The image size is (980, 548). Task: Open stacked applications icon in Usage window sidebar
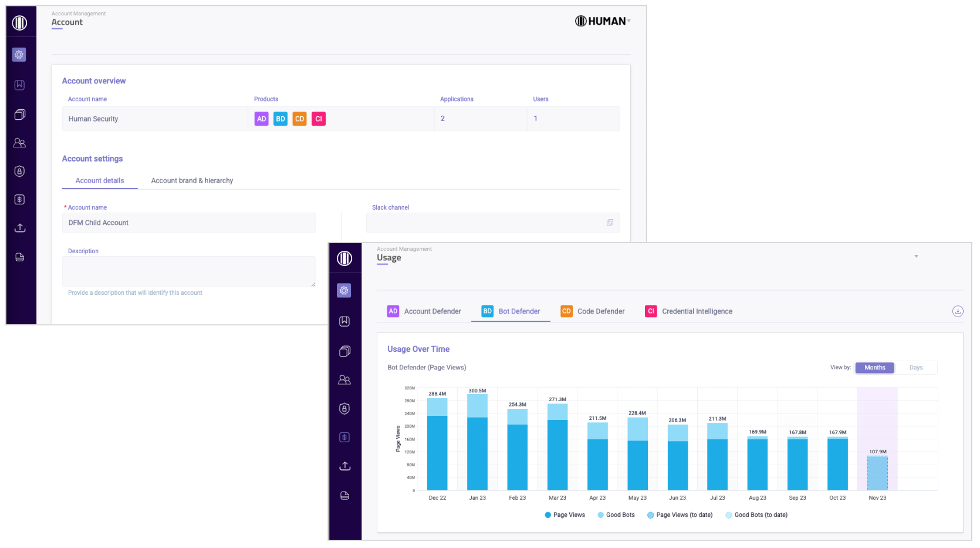coord(344,351)
